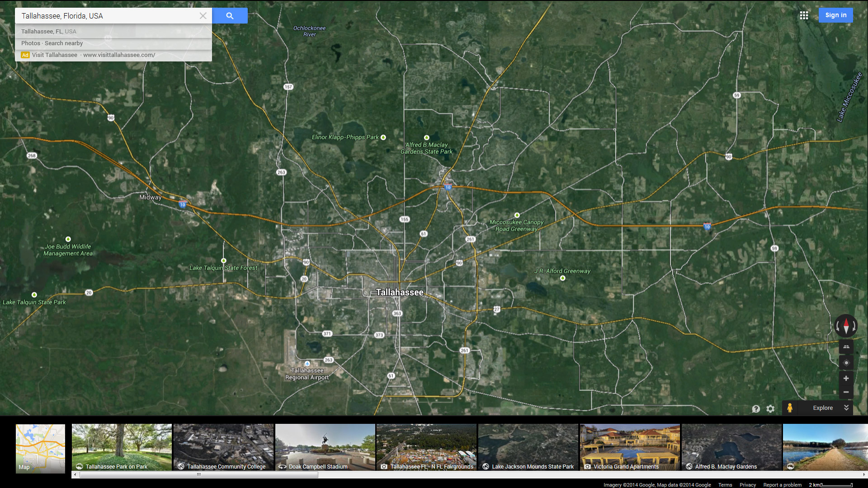Image resolution: width=868 pixels, height=488 pixels.
Task: Switch to Map view thumbnail
Action: (40, 448)
